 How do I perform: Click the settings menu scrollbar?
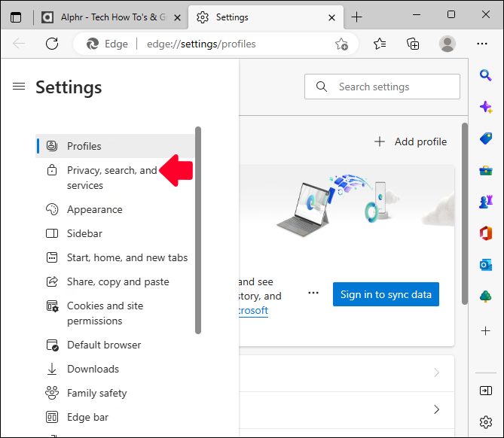coord(198,230)
